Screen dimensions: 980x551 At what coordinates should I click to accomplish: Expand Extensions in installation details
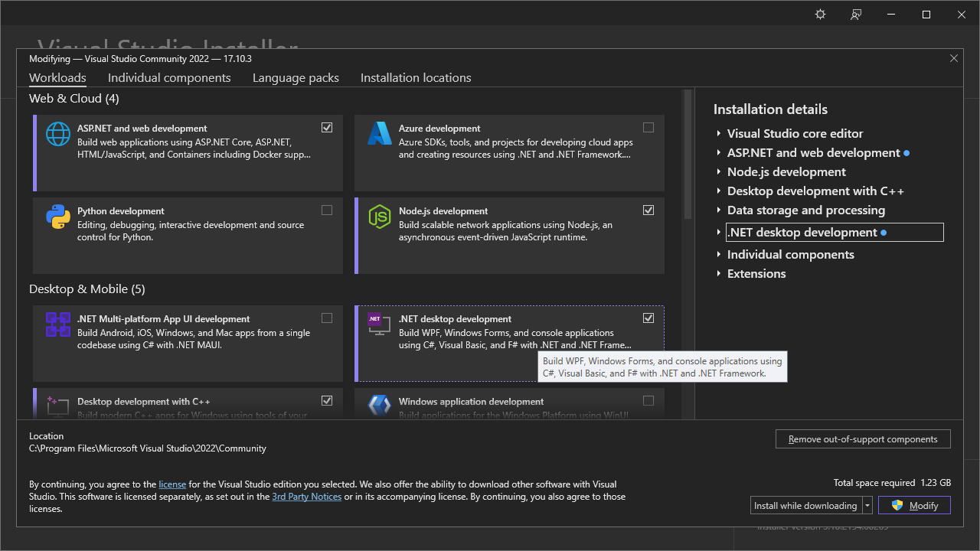(719, 273)
